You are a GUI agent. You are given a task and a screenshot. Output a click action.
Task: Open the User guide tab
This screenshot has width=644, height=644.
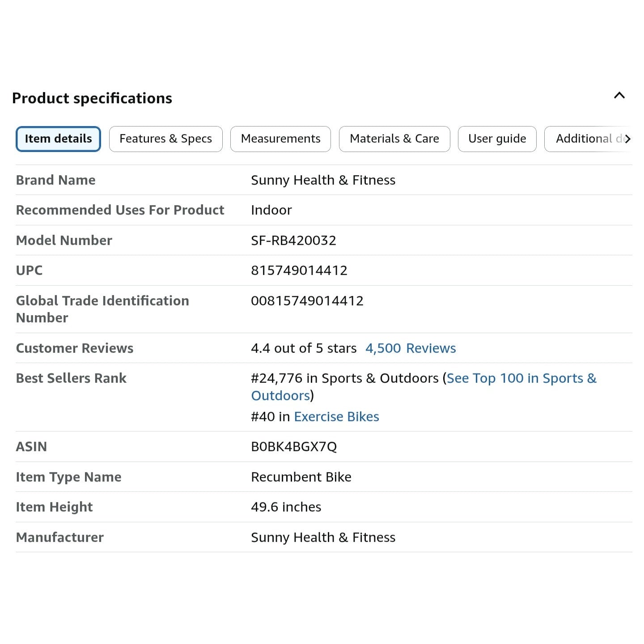click(497, 139)
